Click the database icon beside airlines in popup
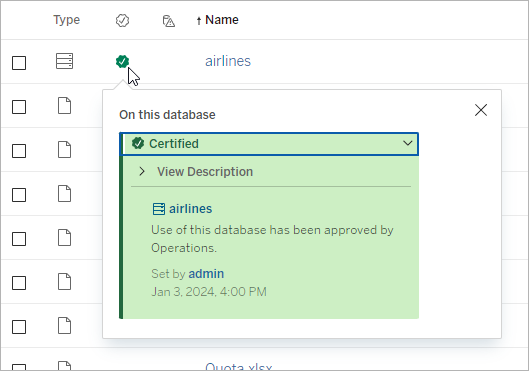The width and height of the screenshot is (529, 371). click(159, 209)
